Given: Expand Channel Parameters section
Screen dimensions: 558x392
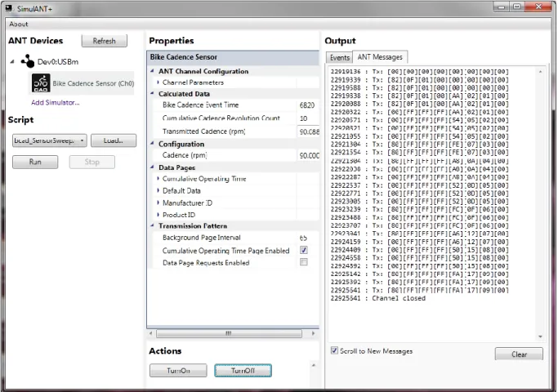Looking at the screenshot, I should tap(158, 82).
